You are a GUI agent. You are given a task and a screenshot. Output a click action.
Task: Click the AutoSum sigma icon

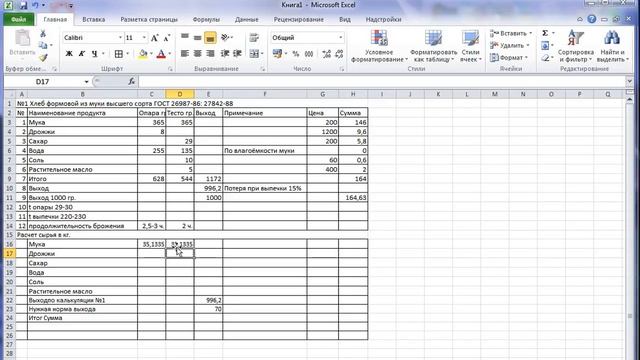click(545, 33)
